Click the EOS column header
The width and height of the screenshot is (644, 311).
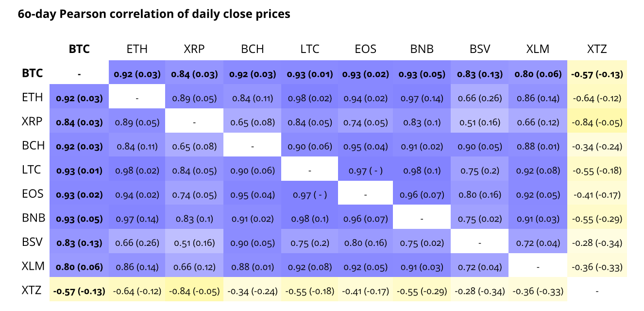point(366,49)
